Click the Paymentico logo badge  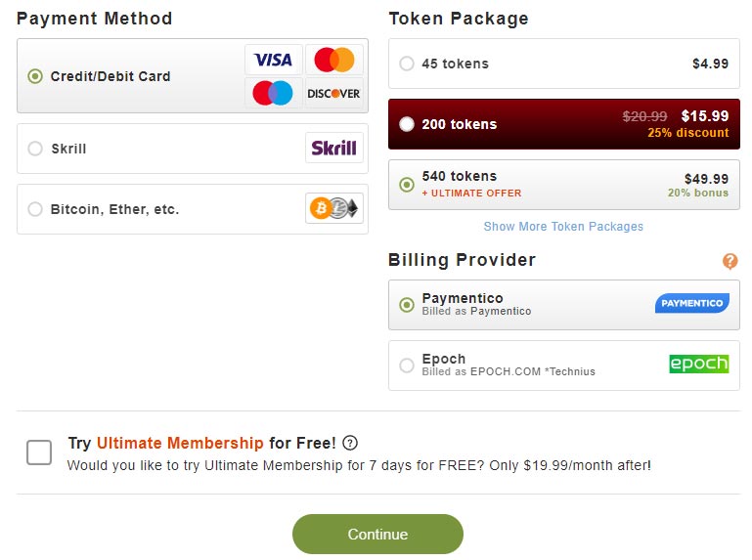tap(691, 304)
